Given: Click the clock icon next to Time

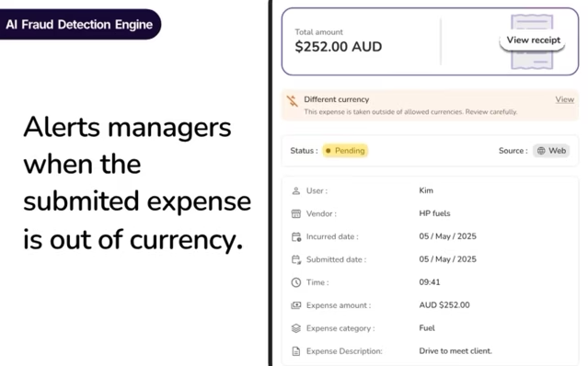Looking at the screenshot, I should tap(296, 282).
